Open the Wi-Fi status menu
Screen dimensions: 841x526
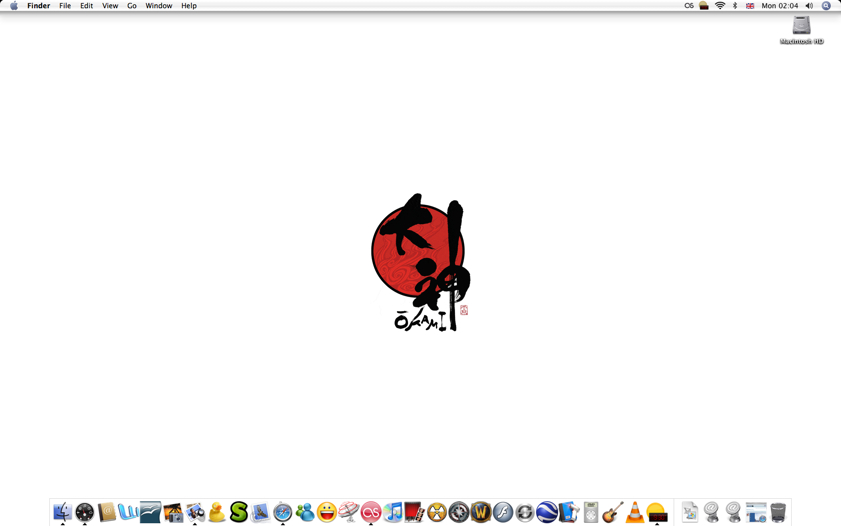coord(720,6)
